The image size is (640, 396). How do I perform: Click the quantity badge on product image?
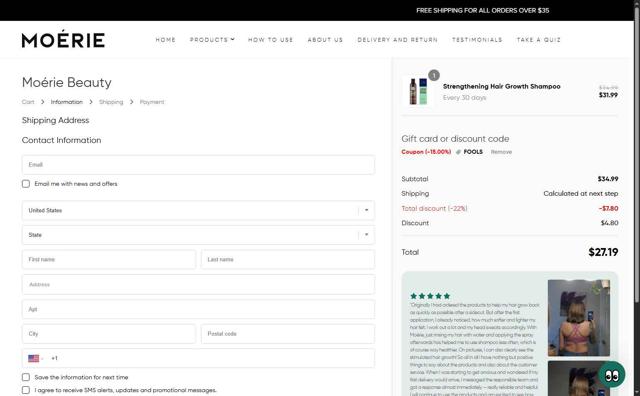[x=434, y=75]
